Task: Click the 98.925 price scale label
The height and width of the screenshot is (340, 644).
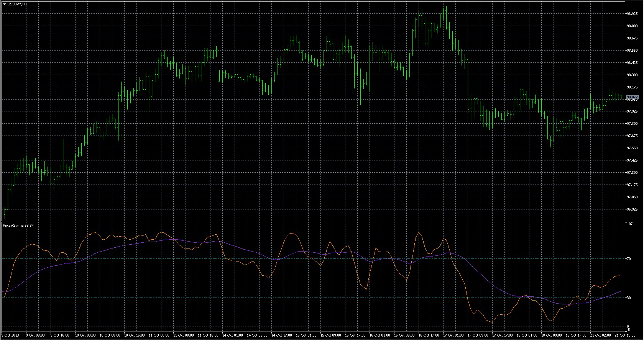Action: coord(632,14)
